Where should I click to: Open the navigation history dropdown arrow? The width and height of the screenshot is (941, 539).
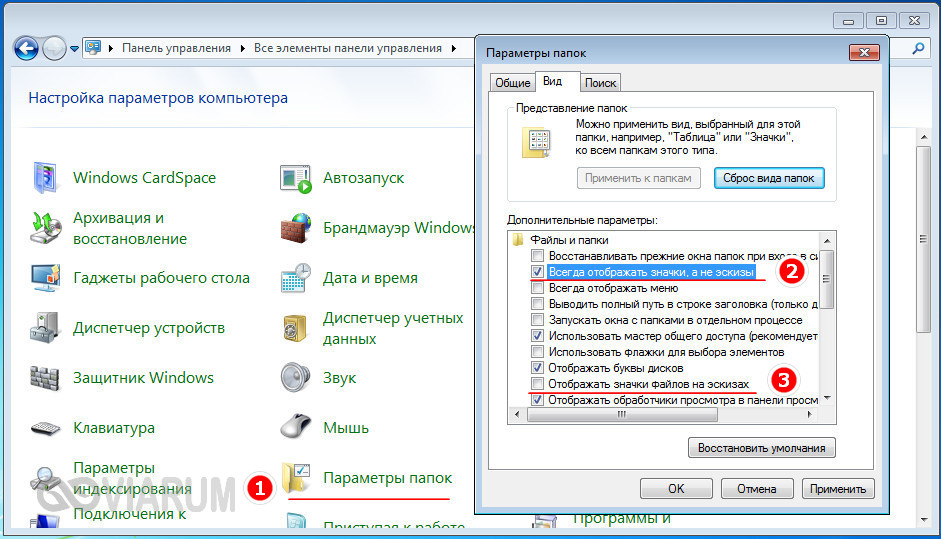point(74,48)
